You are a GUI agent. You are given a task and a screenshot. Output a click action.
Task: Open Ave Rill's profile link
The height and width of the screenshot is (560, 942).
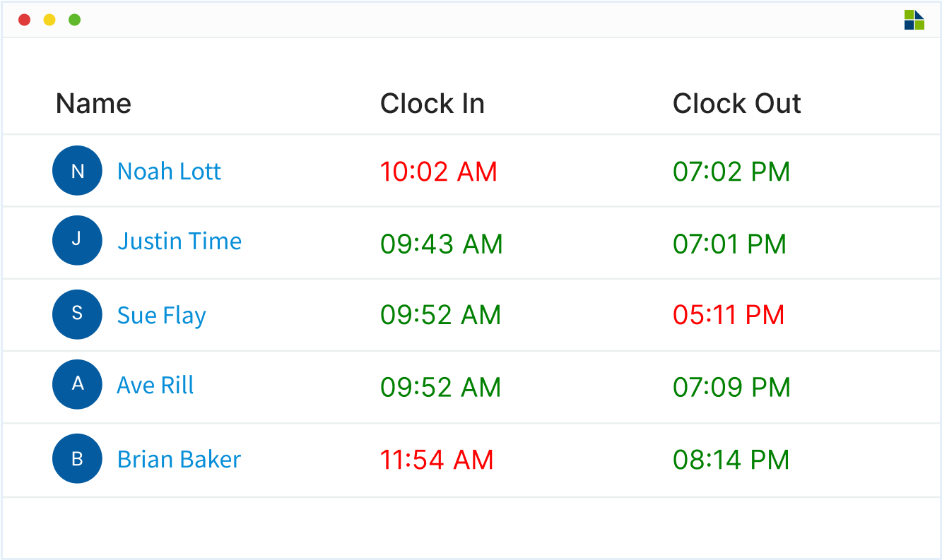tap(155, 386)
